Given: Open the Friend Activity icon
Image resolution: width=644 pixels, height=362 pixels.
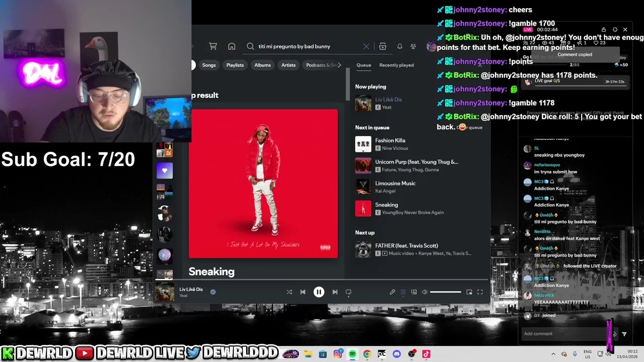Looking at the screenshot, I should (x=413, y=46).
